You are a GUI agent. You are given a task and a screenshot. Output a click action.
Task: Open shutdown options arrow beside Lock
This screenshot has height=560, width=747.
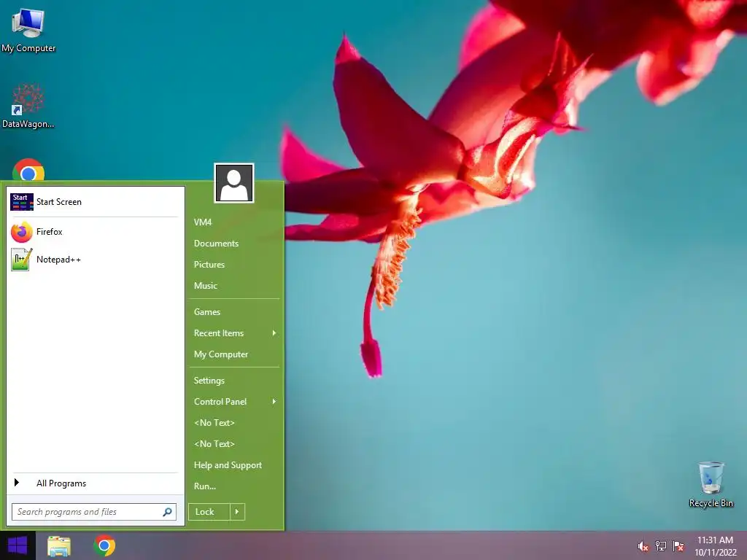[x=237, y=512]
